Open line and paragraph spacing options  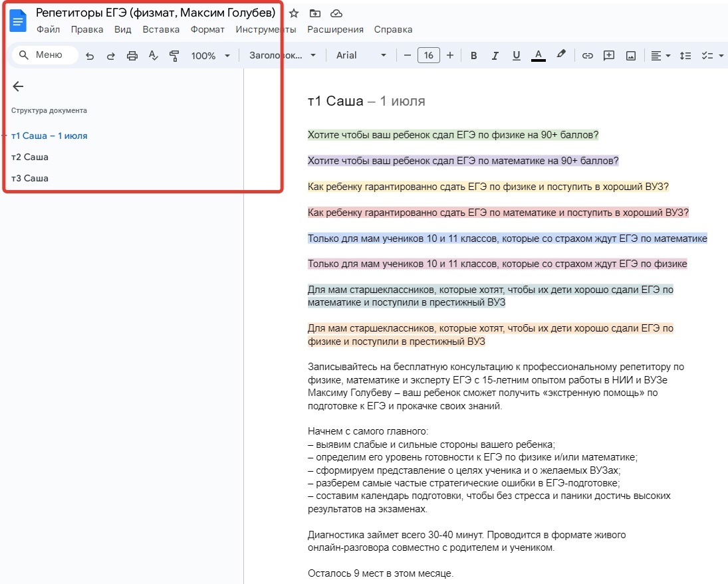pyautogui.click(x=685, y=56)
